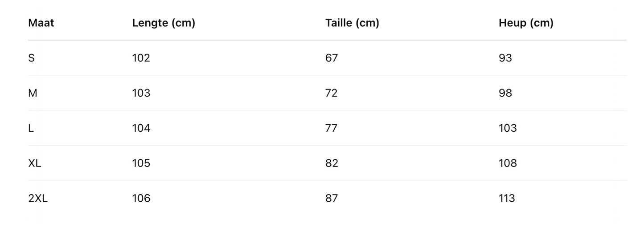The image size is (644, 244).
Task: Select the size L row label
Action: [31, 128]
